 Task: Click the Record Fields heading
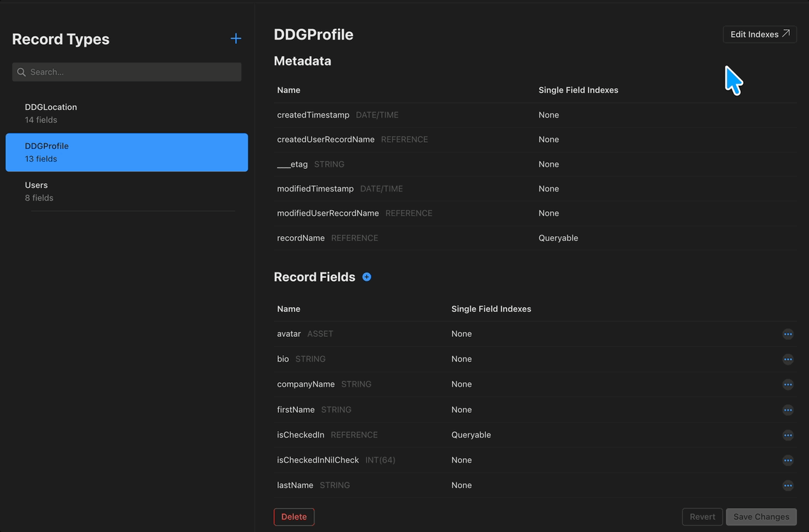pyautogui.click(x=314, y=277)
